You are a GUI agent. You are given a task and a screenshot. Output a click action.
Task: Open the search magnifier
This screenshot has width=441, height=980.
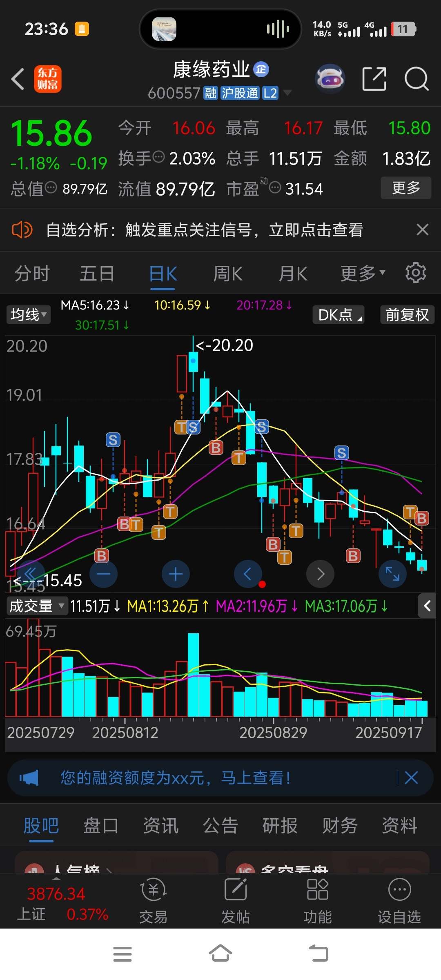point(416,78)
